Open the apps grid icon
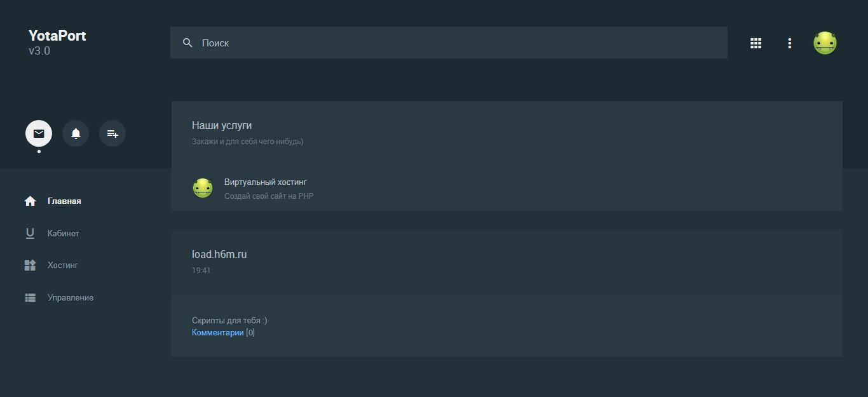This screenshot has height=397, width=868. pyautogui.click(x=756, y=43)
